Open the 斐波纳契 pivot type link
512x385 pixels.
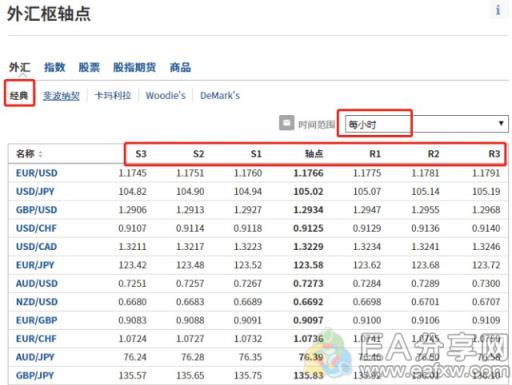(61, 96)
